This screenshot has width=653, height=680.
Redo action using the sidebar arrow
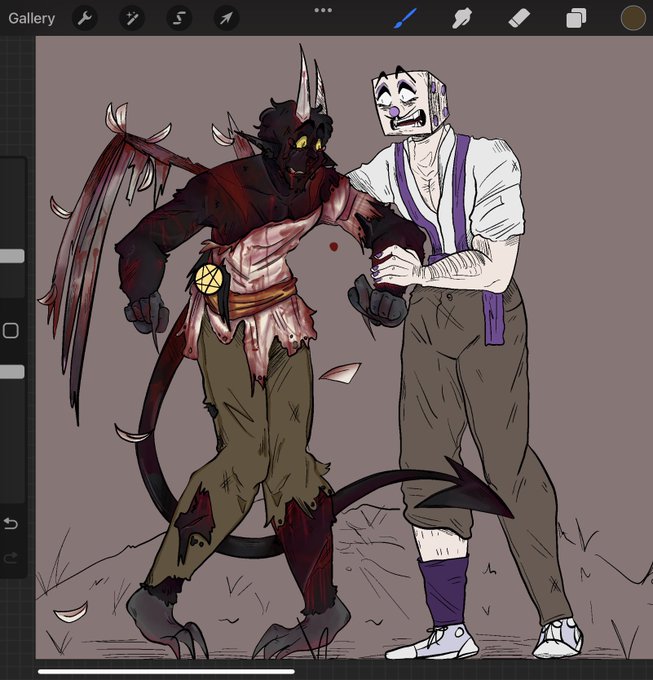(10, 558)
